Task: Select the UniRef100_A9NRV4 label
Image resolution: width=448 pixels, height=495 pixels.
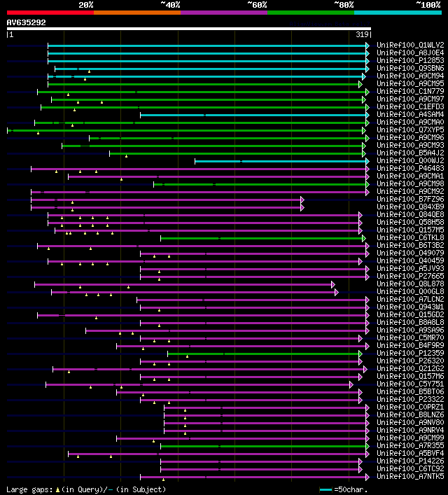Action: [x=410, y=431]
